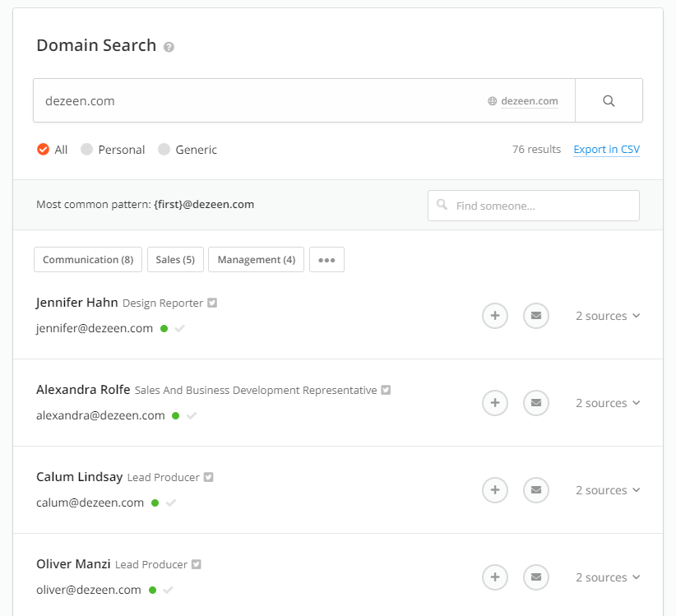Open Jennifer Hahn's Twitter profile icon
Screen dimensions: 676x616
212,303
